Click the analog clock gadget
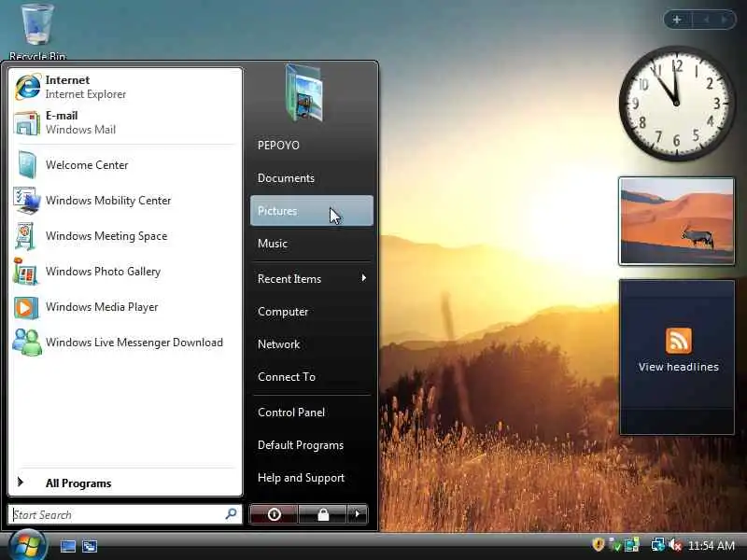747x560 pixels. (676, 103)
